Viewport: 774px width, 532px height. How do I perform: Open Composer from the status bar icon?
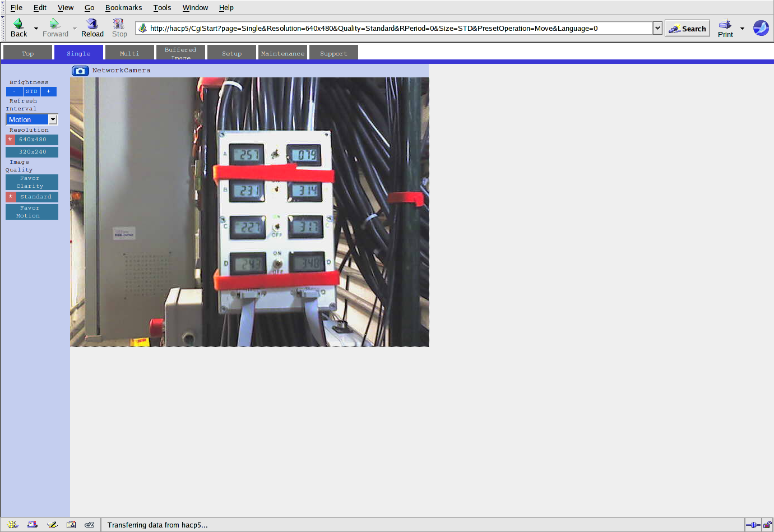[52, 525]
